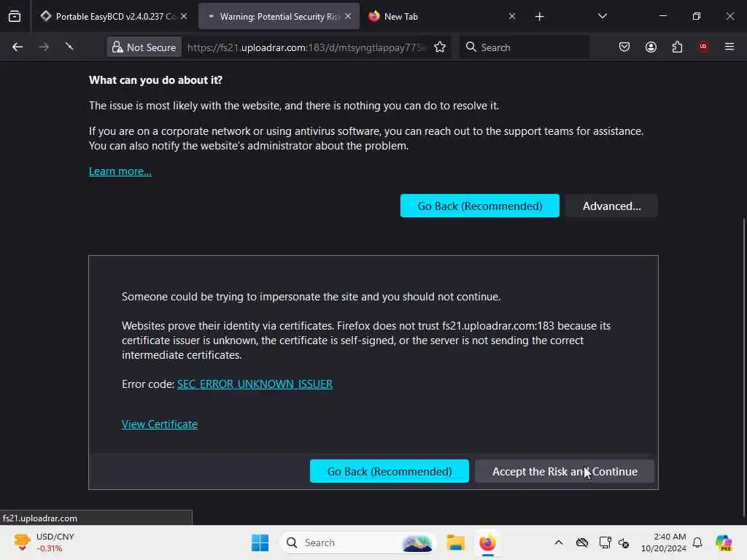Restore down the Firefox window
The height and width of the screenshot is (560, 747).
coord(696,16)
